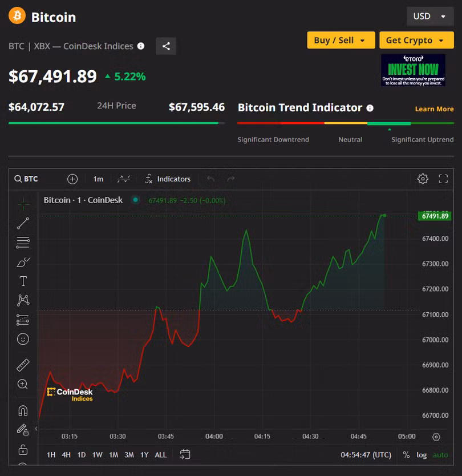Select the trend line drawing tool
Image resolution: width=462 pixels, height=476 pixels.
[x=23, y=223]
